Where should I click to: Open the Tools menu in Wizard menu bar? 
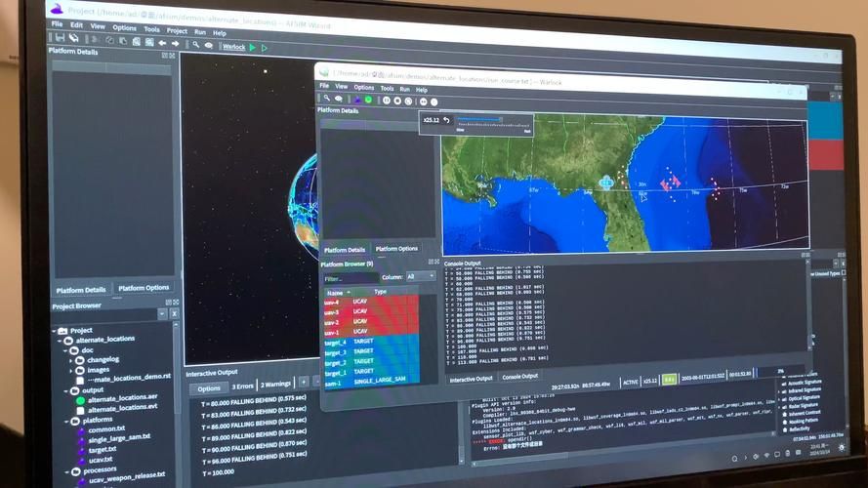(x=151, y=29)
